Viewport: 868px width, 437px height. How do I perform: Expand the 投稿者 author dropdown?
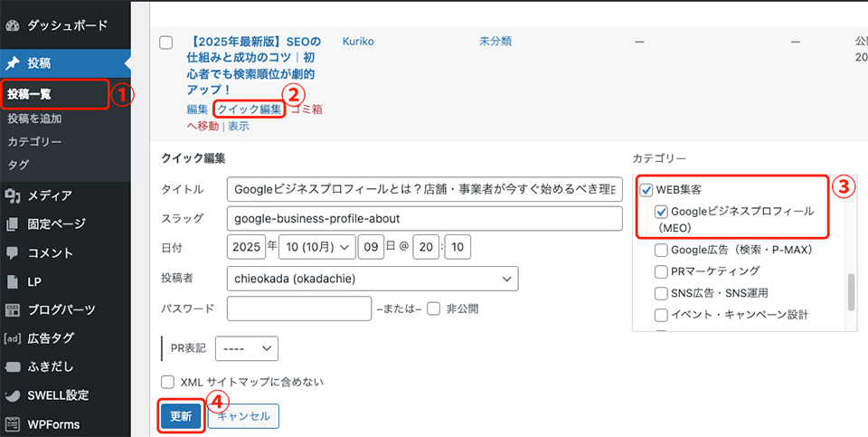point(373,279)
